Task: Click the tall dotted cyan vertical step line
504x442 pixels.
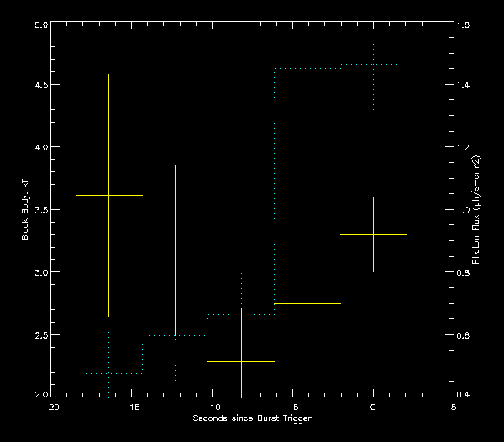Action: (x=274, y=193)
